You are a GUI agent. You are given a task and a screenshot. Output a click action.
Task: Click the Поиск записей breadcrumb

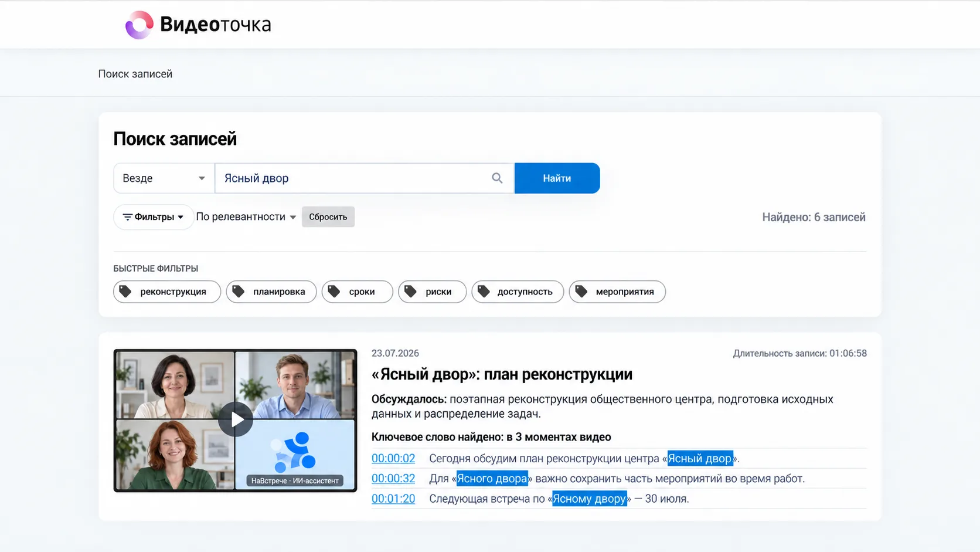tap(135, 74)
